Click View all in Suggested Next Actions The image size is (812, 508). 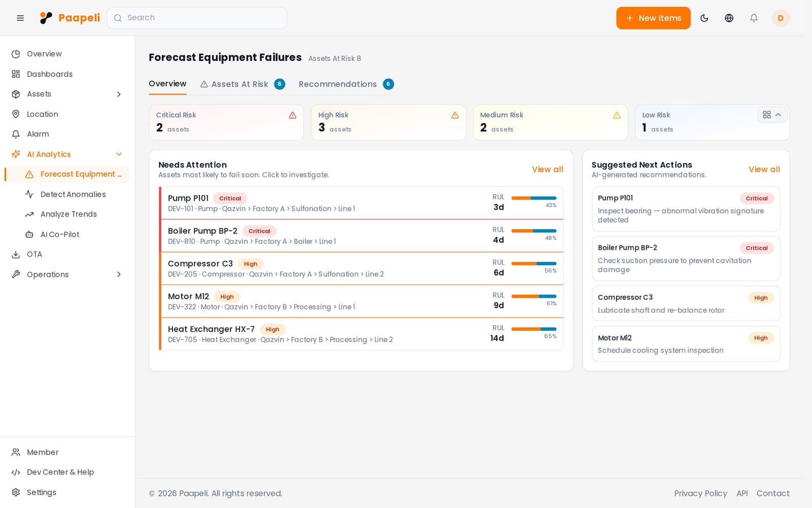pyautogui.click(x=764, y=170)
